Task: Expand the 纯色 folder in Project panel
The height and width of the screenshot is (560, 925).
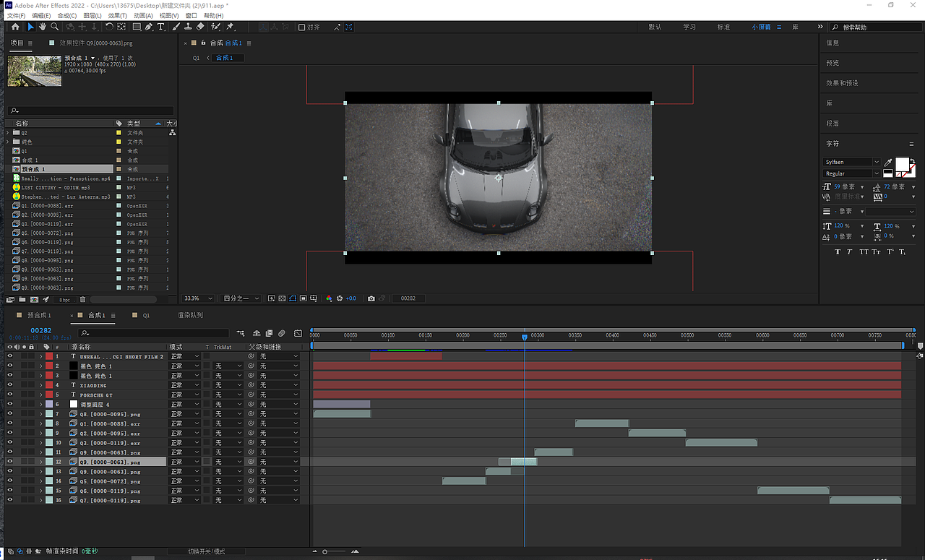Action: click(8, 142)
